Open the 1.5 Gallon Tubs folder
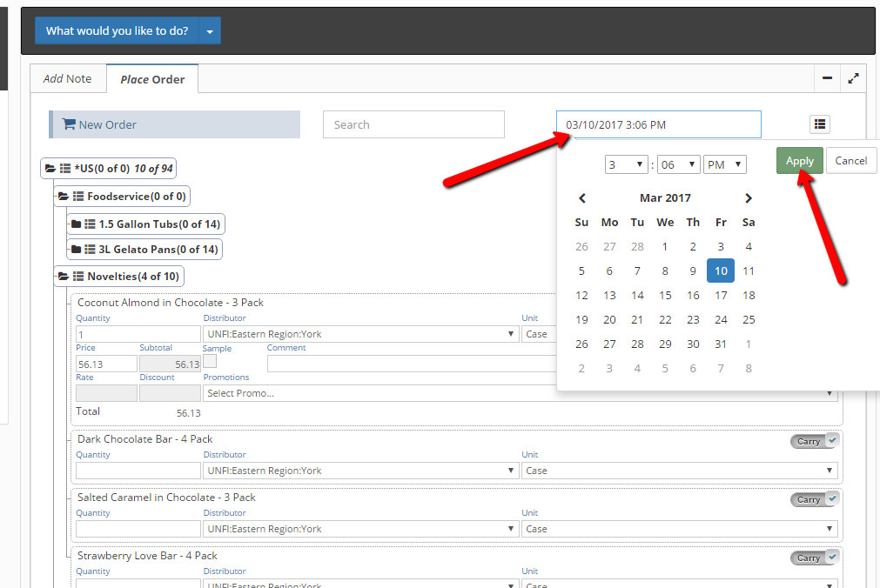 76,224
